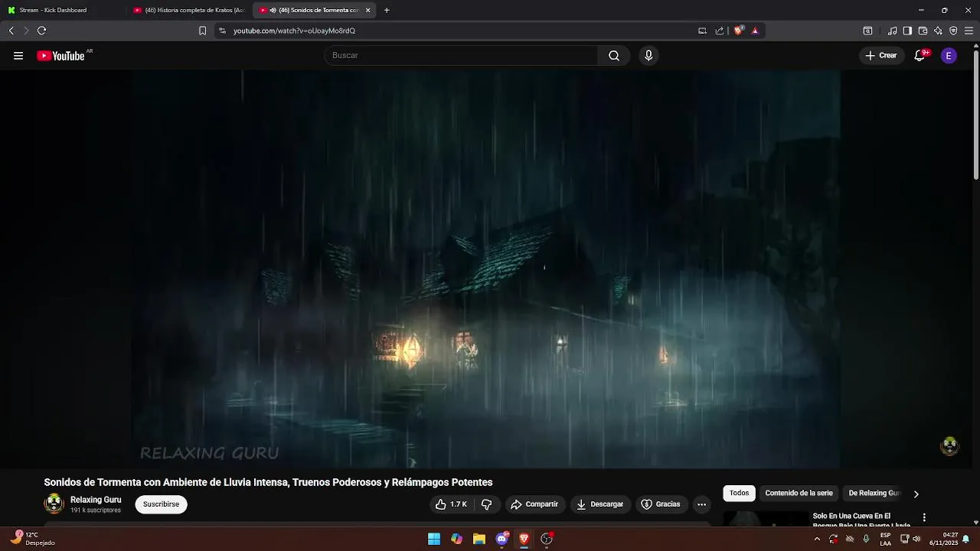Close the Sonidos de Tormenta tab
980x551 pixels.
click(x=367, y=10)
